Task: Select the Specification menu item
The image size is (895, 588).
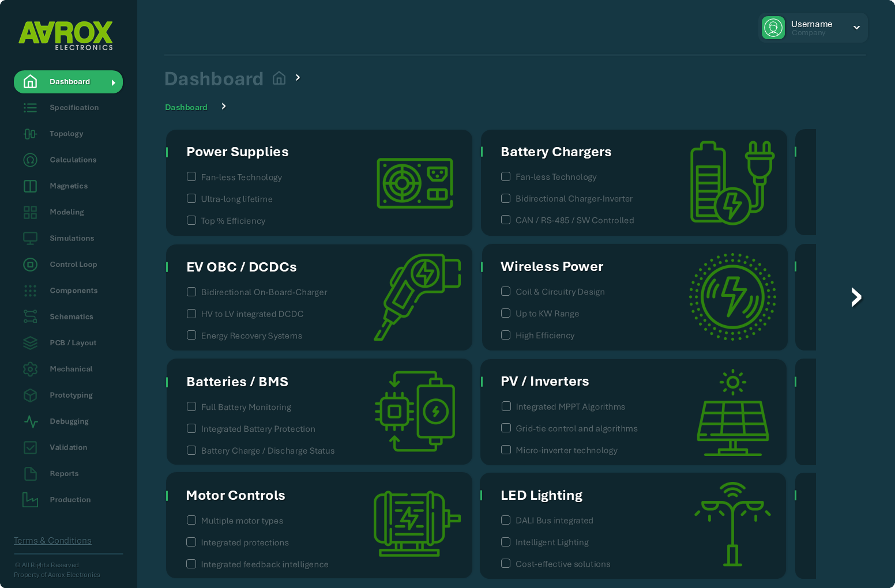Action: coord(74,107)
